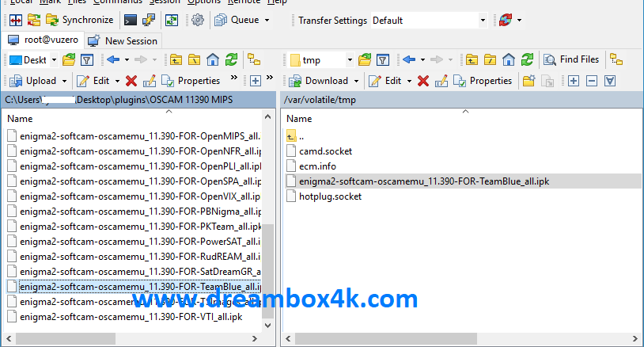Screen dimensions: 644x347
Task: Open remote panel Properties
Action: [483, 81]
